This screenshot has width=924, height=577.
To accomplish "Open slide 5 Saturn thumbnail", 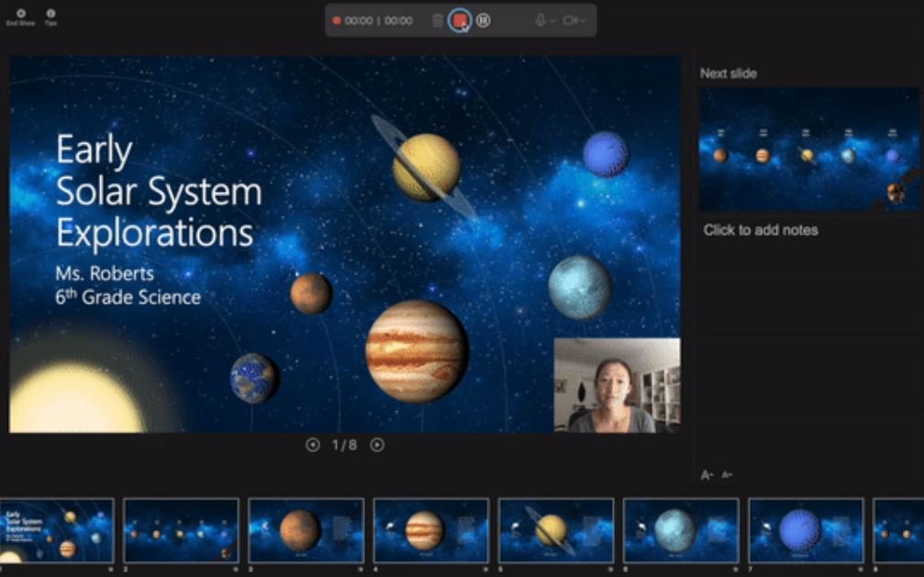I will (x=555, y=530).
